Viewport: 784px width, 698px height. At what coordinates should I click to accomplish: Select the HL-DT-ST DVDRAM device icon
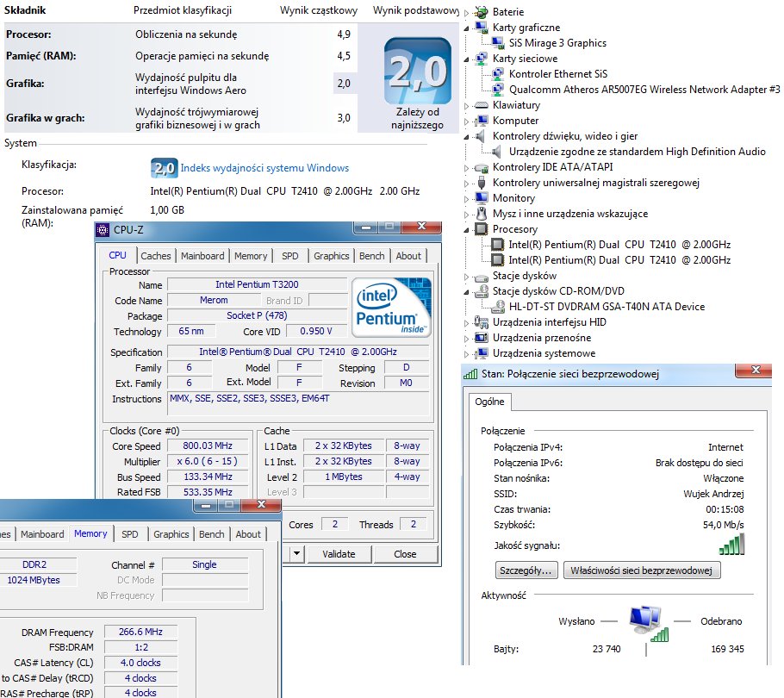497,307
